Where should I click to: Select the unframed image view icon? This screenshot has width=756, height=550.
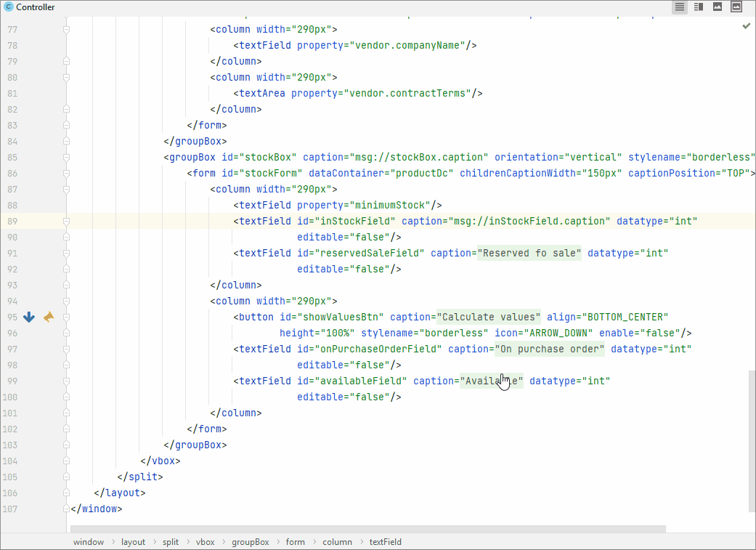(x=718, y=7)
